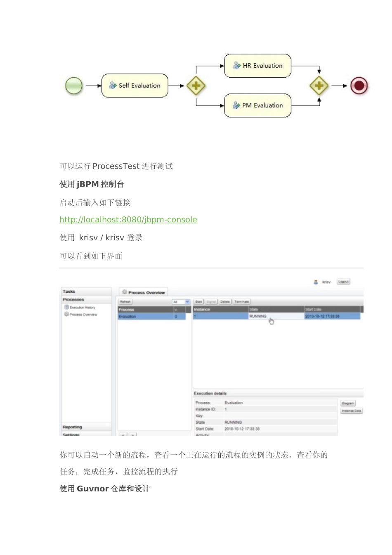Image resolution: width=392 pixels, height=555 pixels.
Task: Click the krisv user avatar icon
Action: point(316,282)
